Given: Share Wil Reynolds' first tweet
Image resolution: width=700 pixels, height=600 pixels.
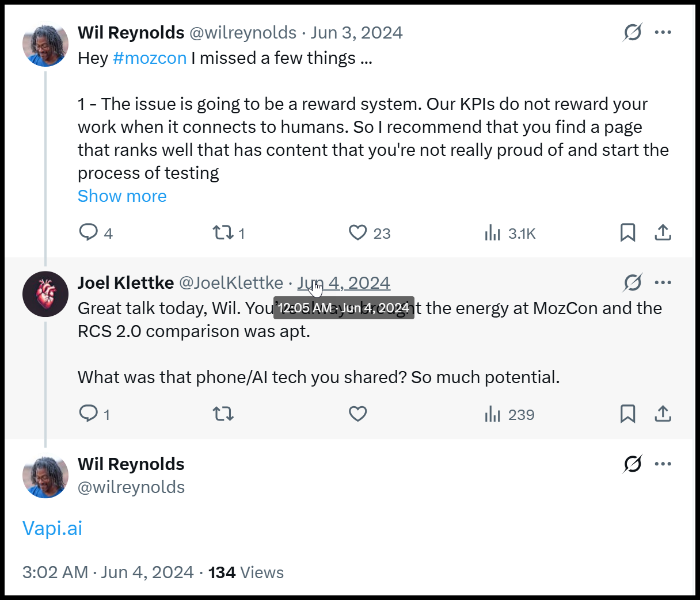Looking at the screenshot, I should click(663, 232).
